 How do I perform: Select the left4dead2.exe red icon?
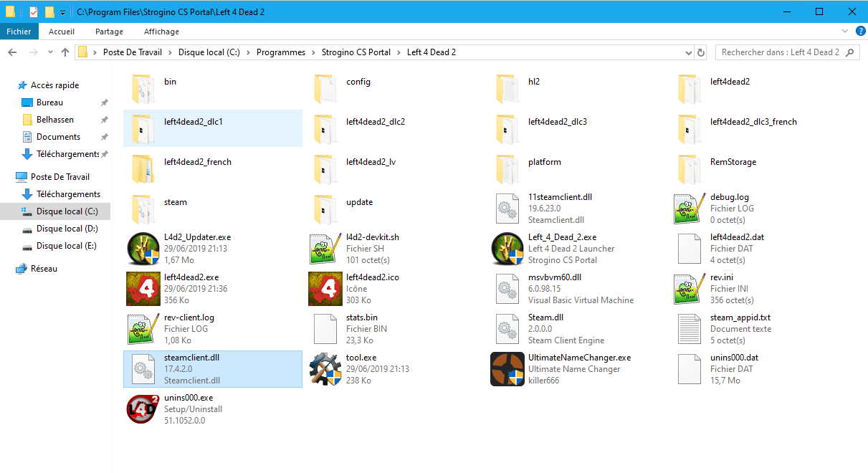(x=143, y=289)
